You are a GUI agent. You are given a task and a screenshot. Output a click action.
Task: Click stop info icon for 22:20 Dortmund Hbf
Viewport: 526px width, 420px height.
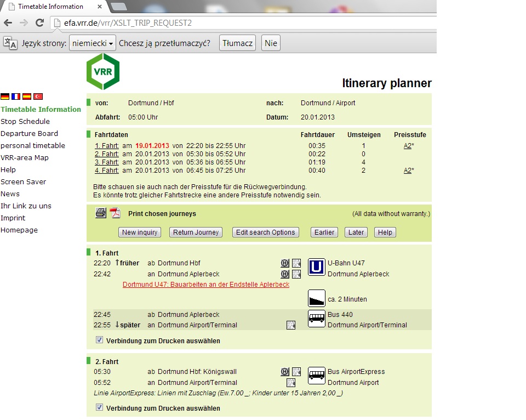click(x=285, y=263)
